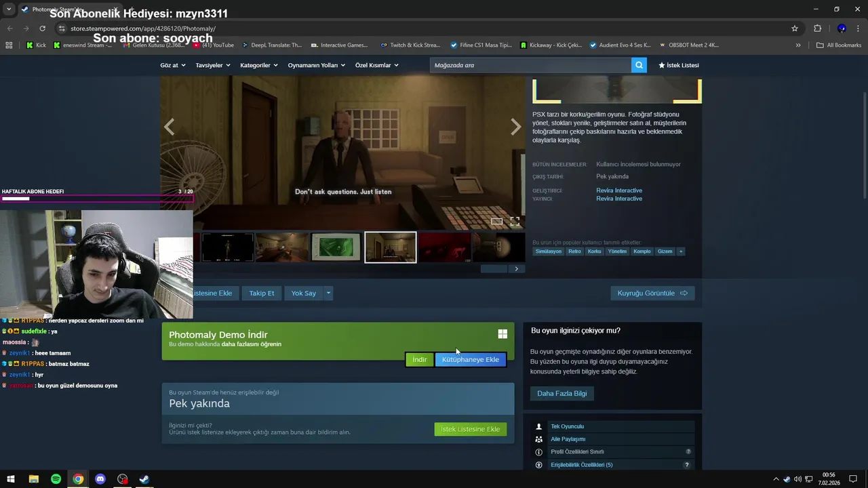Image resolution: width=868 pixels, height=488 pixels.
Task: Select the Photomaly Steam browser tab
Action: [x=71, y=9]
